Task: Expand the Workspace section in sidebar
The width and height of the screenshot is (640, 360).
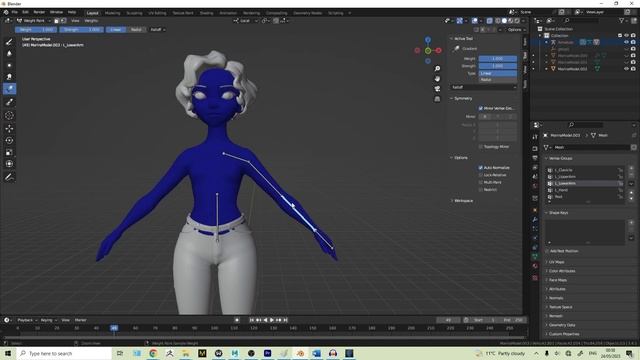Action: point(463,201)
